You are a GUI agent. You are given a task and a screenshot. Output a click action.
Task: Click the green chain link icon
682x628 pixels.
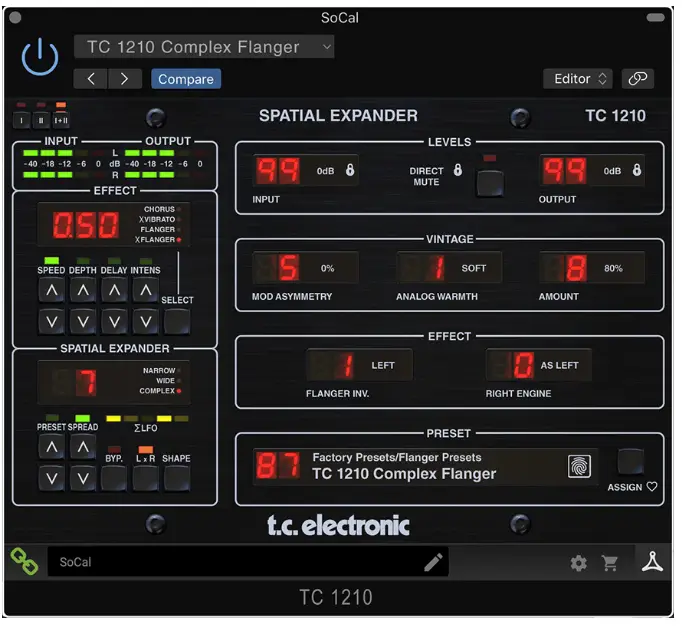[x=24, y=561]
